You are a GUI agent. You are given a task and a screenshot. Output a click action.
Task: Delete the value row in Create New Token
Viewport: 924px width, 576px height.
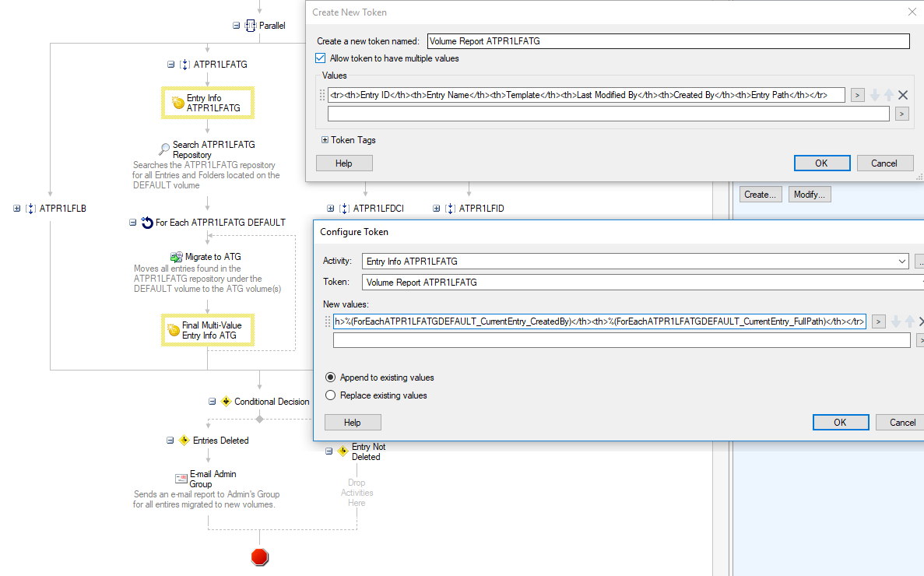903,95
